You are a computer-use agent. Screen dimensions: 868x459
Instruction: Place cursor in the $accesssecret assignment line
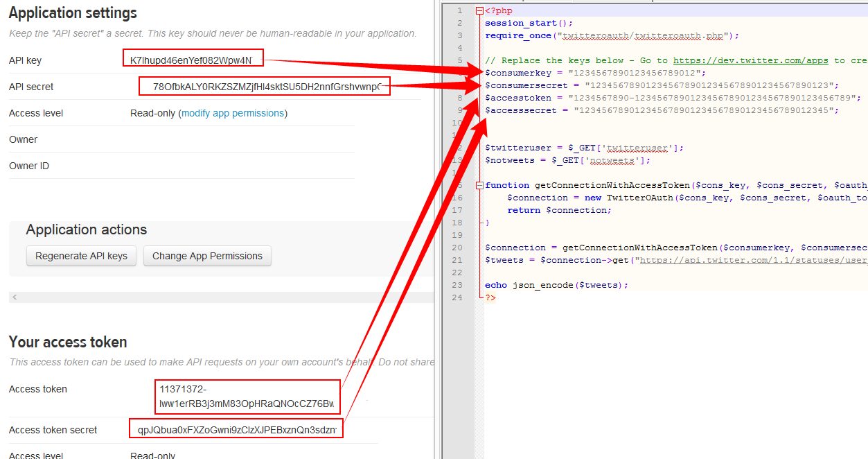tap(662, 110)
